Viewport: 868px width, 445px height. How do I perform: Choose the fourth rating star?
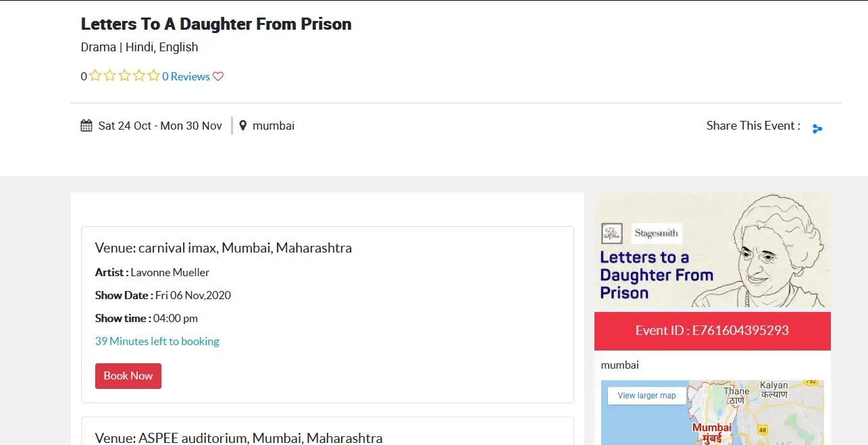point(139,76)
